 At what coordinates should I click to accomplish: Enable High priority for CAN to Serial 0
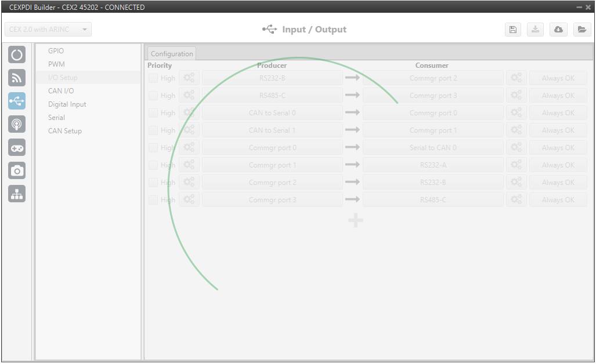coord(153,113)
